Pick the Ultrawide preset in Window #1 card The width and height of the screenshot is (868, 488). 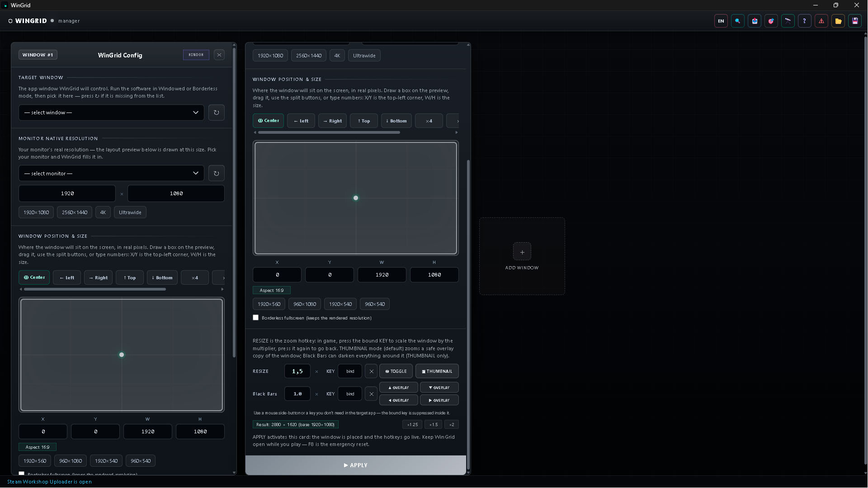click(x=130, y=212)
